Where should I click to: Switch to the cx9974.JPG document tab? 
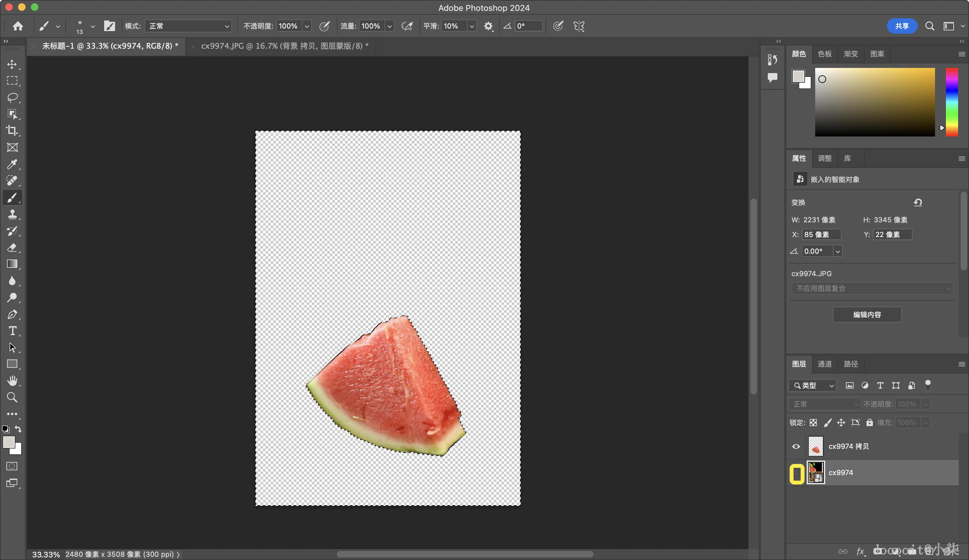tap(285, 46)
